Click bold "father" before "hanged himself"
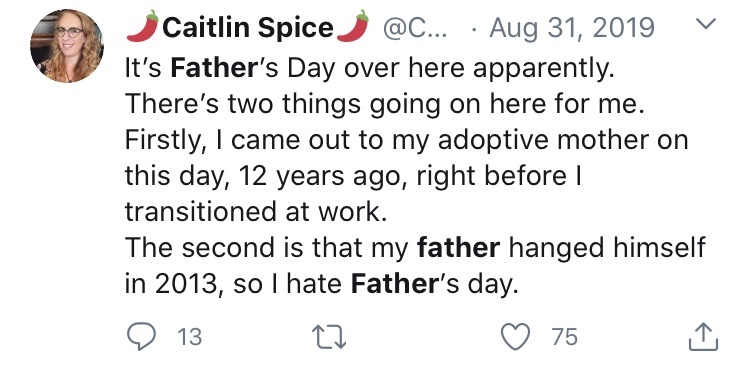 point(458,247)
